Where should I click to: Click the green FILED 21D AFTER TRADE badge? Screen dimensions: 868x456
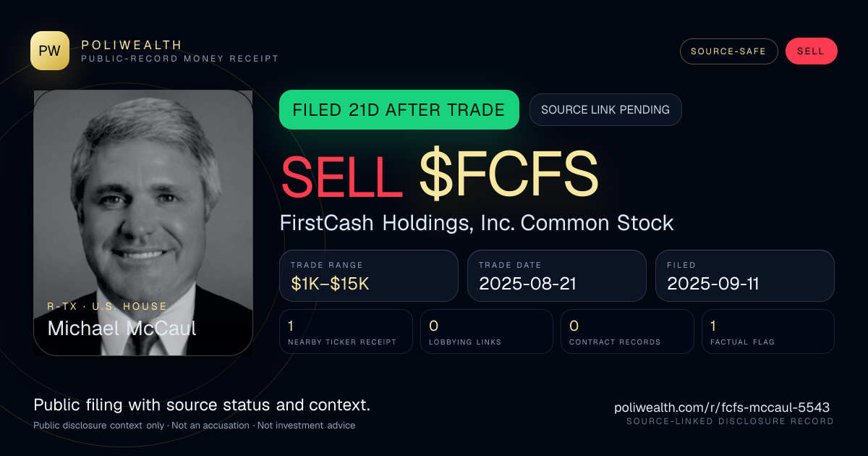click(399, 110)
